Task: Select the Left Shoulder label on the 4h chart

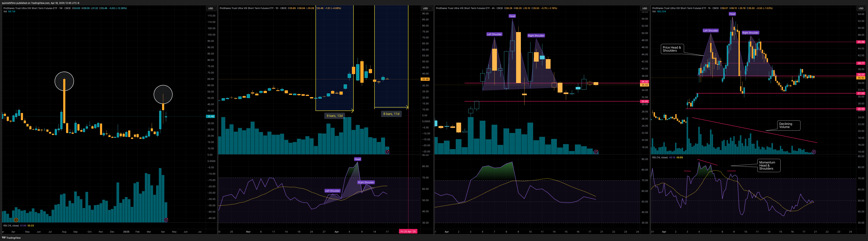Action: coord(494,34)
